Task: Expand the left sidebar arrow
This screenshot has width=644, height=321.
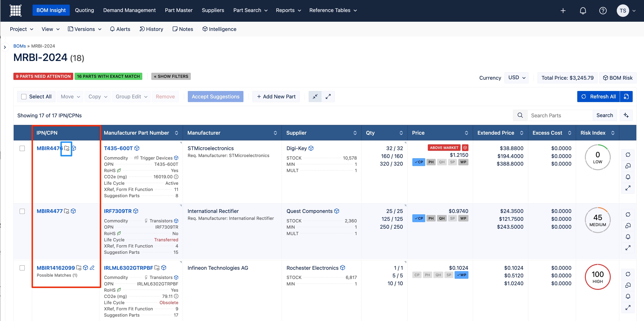Action: click(5, 47)
